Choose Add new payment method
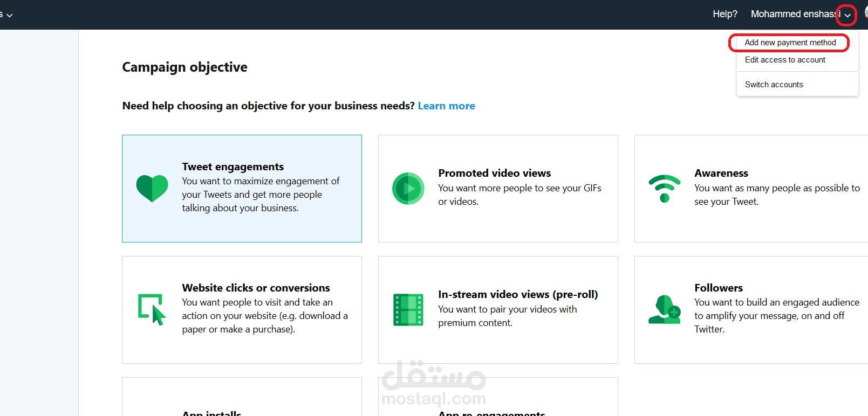Screen dimensions: 868x416 click(x=790, y=43)
